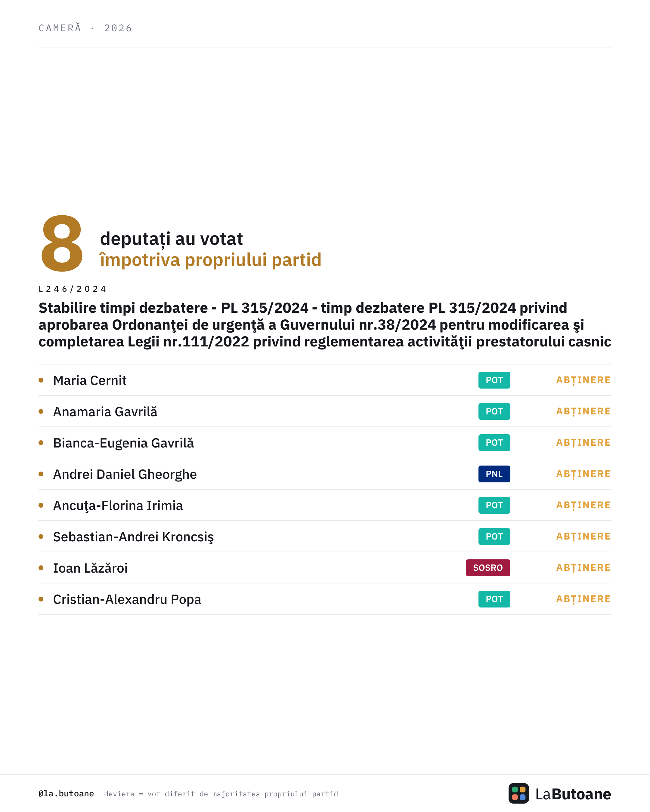The image size is (650, 812).
Task: Select the name Sebastian-Andrei Kroncsiş
Action: coord(133,537)
